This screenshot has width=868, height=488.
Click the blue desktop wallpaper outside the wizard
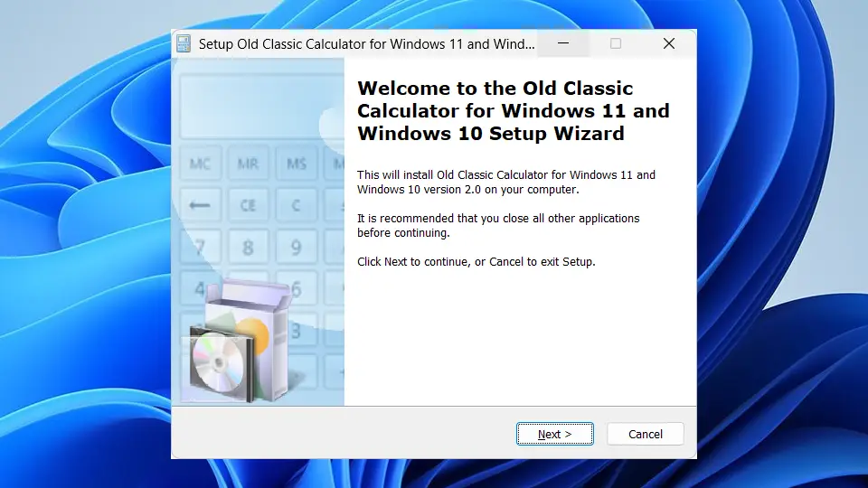click(83, 249)
